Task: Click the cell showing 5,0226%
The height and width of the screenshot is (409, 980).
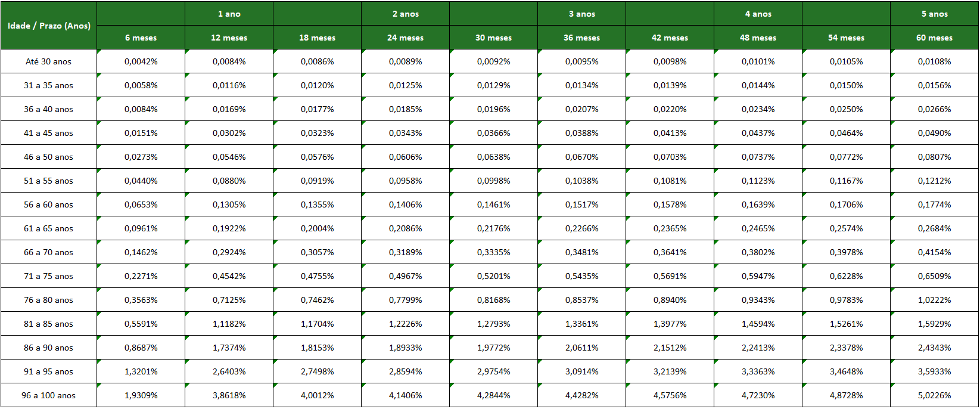Action: 934,395
